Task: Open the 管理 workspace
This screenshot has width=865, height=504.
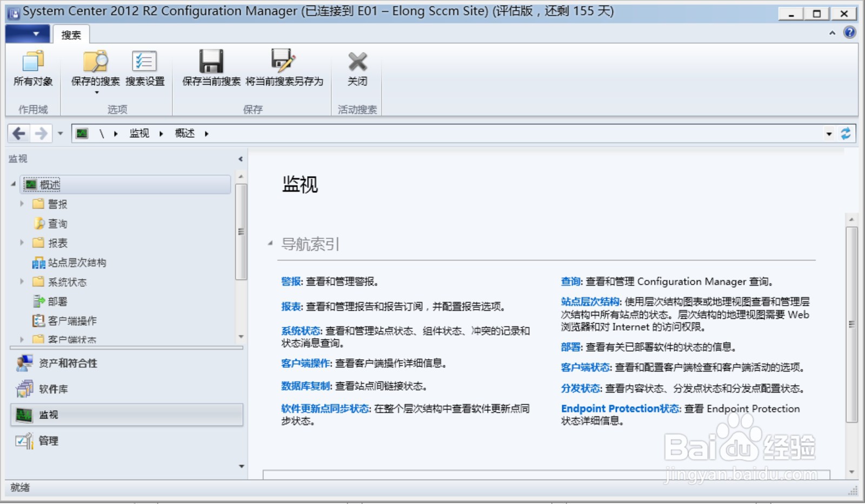Action: tap(49, 441)
